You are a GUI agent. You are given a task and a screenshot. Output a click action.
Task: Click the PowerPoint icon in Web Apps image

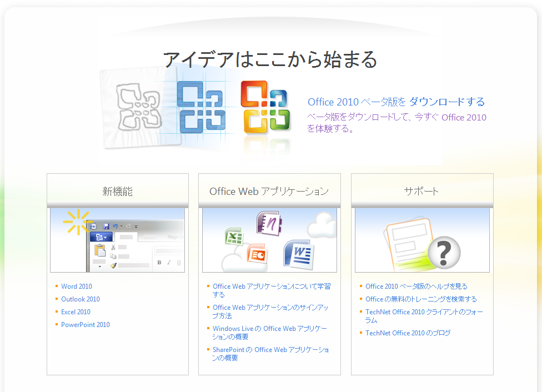pos(258,254)
